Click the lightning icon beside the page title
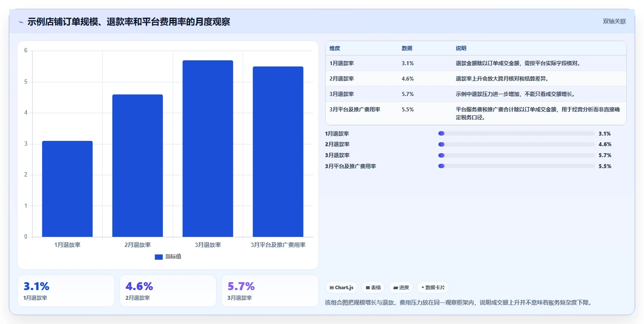644x324 pixels. pyautogui.click(x=21, y=22)
